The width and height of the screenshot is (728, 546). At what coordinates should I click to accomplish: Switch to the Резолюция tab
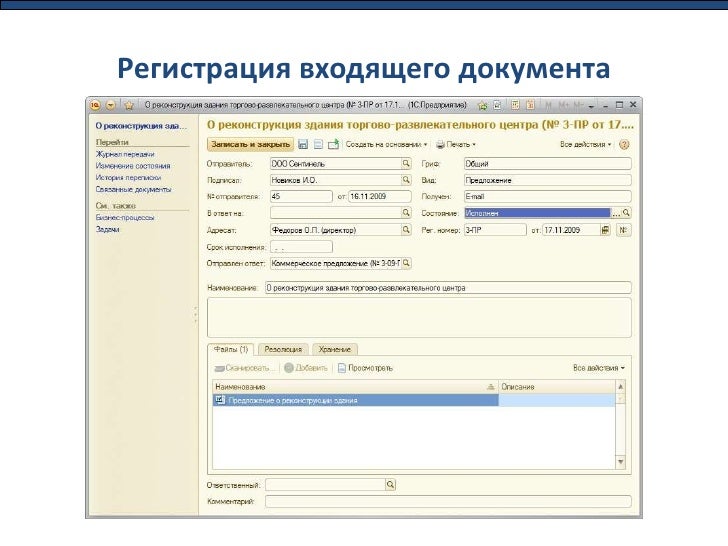pos(283,349)
